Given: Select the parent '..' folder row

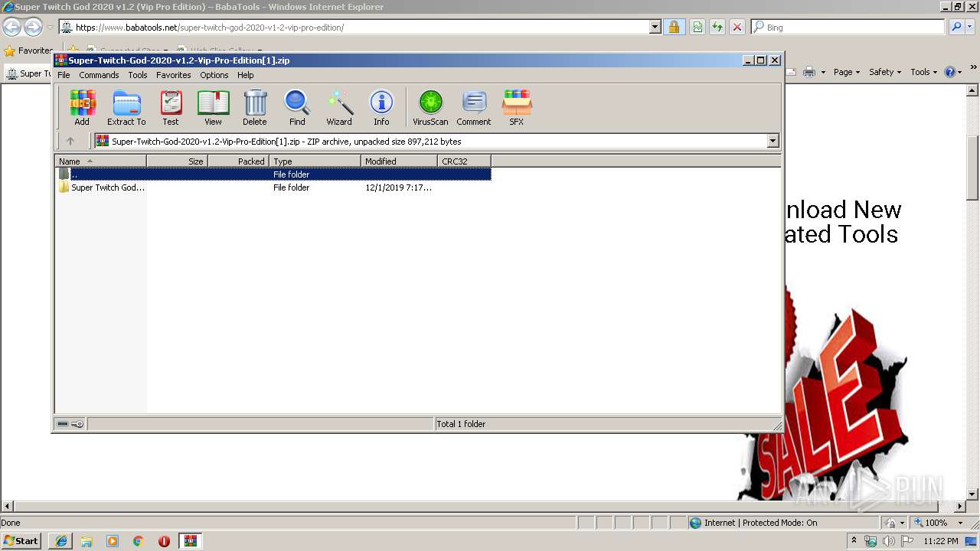Looking at the screenshot, I should point(273,174).
